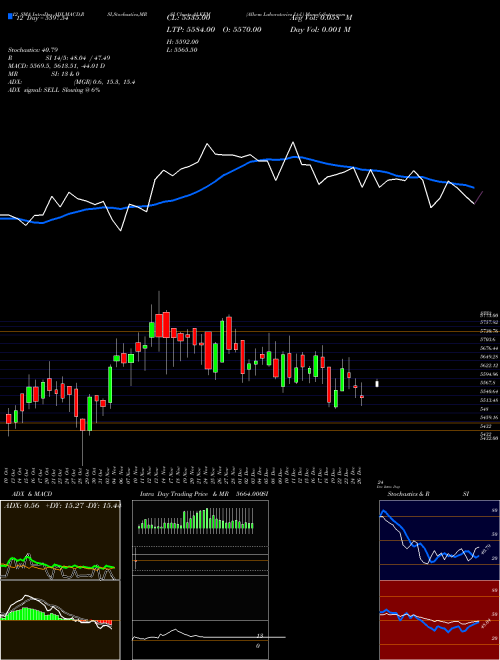This screenshot has width=500, height=660.
Task: Open the Stochastics & RSI panel title
Action: point(428,494)
